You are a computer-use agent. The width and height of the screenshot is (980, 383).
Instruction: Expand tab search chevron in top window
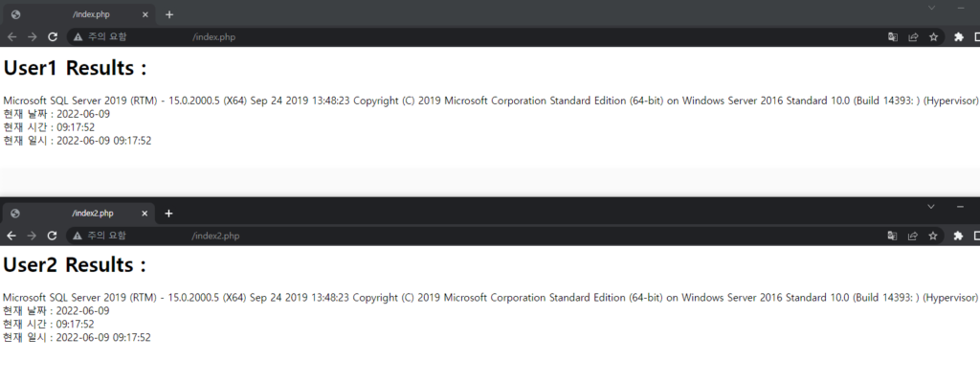(931, 8)
